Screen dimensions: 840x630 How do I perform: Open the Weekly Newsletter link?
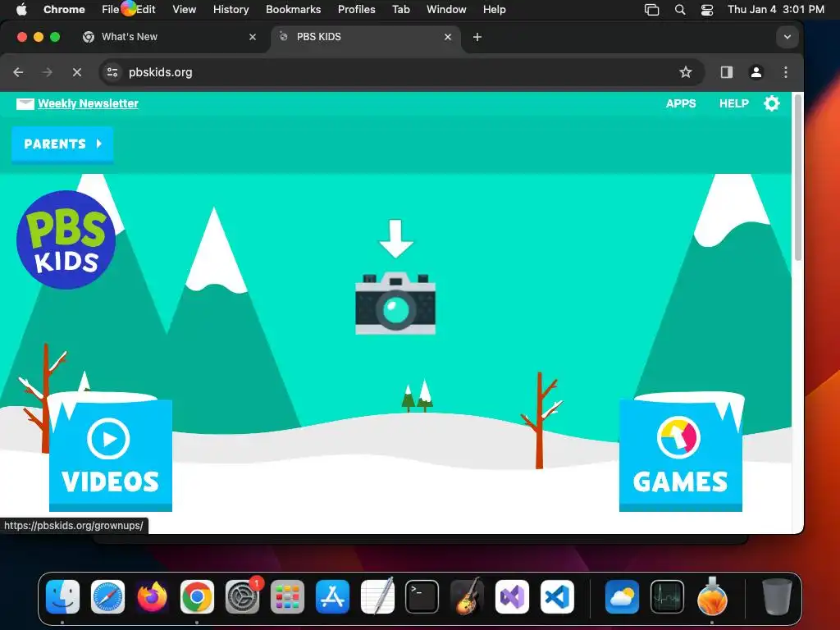coord(88,103)
